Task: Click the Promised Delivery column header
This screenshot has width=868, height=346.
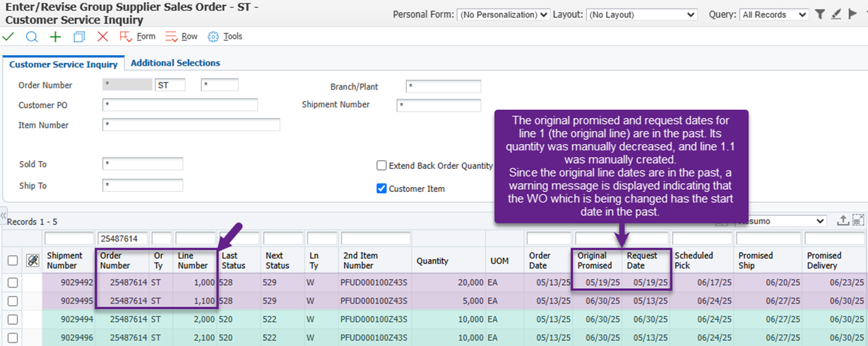Action: 836,261
